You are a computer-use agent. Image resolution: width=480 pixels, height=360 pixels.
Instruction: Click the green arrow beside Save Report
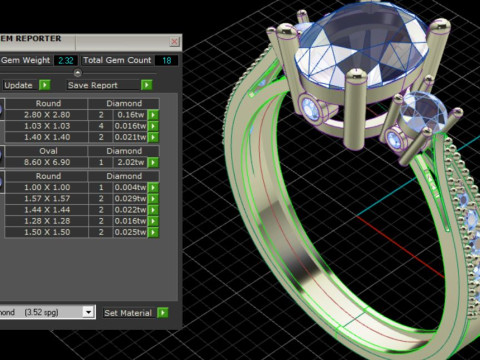[x=146, y=85]
